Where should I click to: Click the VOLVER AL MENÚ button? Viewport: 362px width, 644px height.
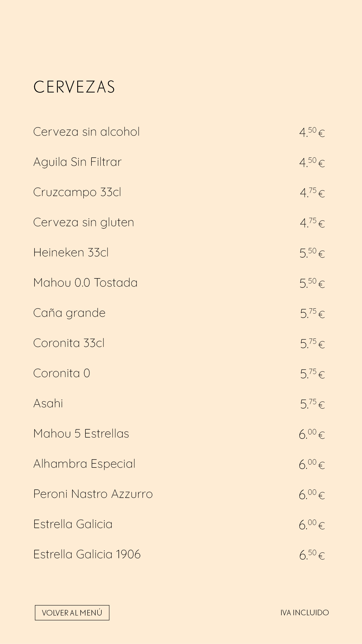(x=72, y=613)
